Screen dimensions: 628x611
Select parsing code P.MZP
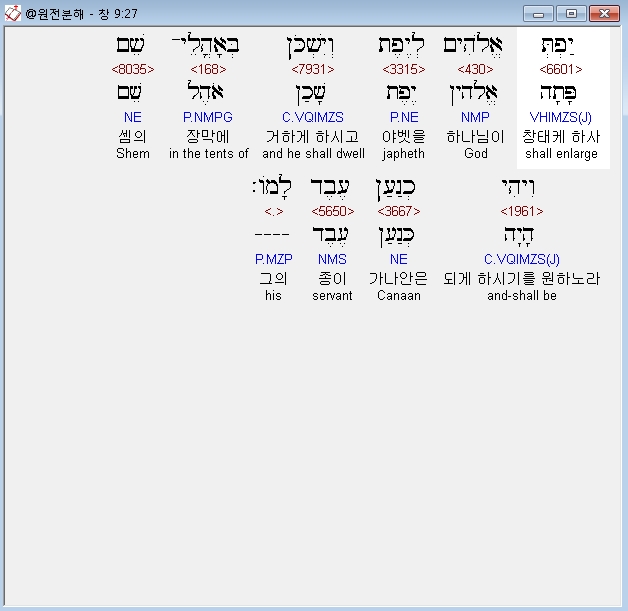click(274, 259)
